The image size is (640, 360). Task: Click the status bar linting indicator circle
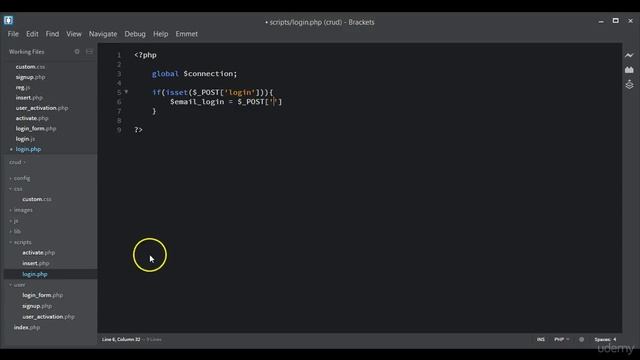coord(581,339)
